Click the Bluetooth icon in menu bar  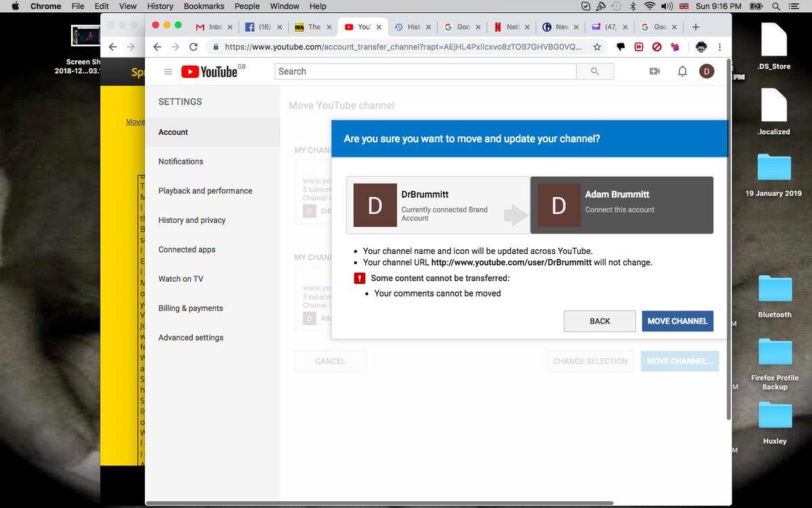(x=633, y=6)
